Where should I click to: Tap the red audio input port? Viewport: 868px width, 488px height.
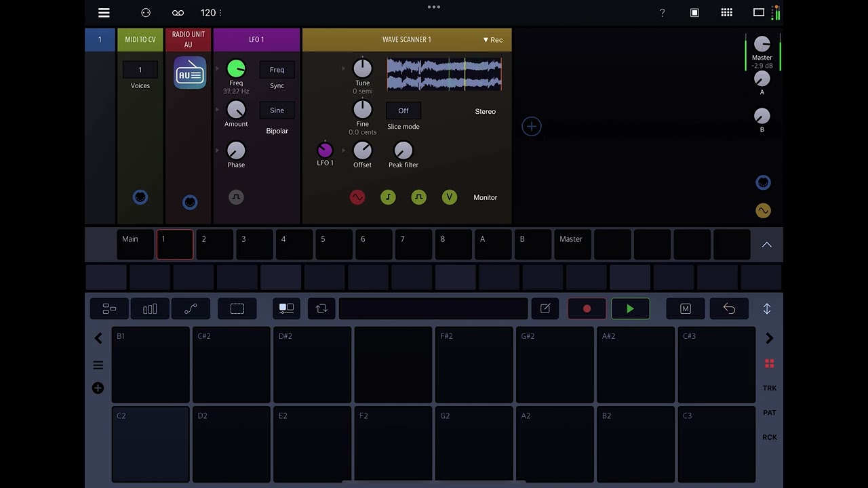click(357, 197)
